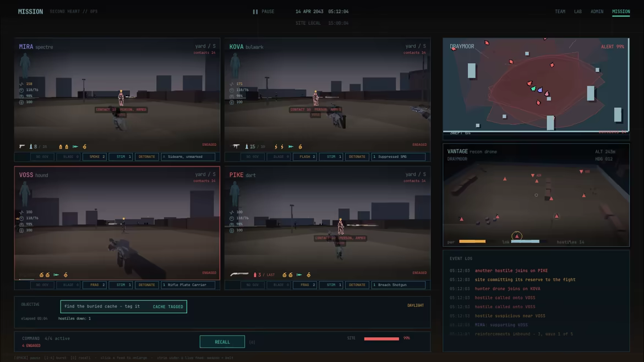Click MIRA's yellow detonator charge icon
The height and width of the screenshot is (362, 644).
[x=85, y=146]
